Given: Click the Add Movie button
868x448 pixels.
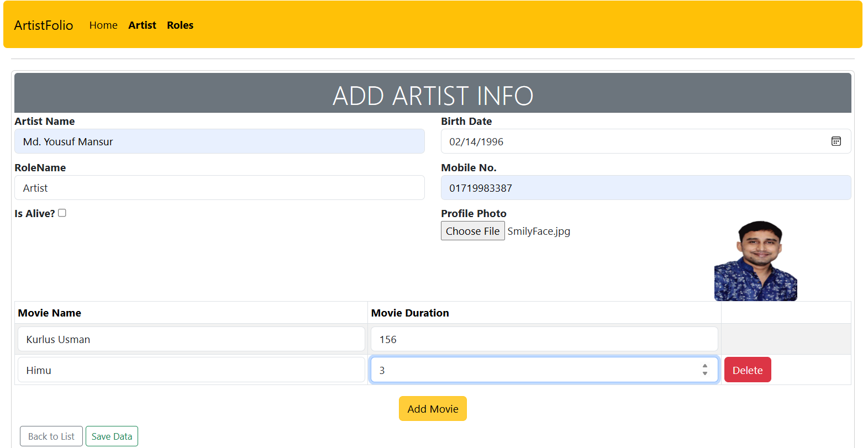Looking at the screenshot, I should tap(433, 409).
